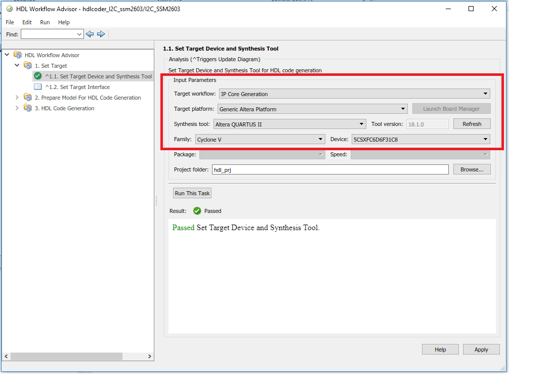Click the window title bar application icon
Image resolution: width=550 pixels, height=392 pixels.
click(10, 9)
